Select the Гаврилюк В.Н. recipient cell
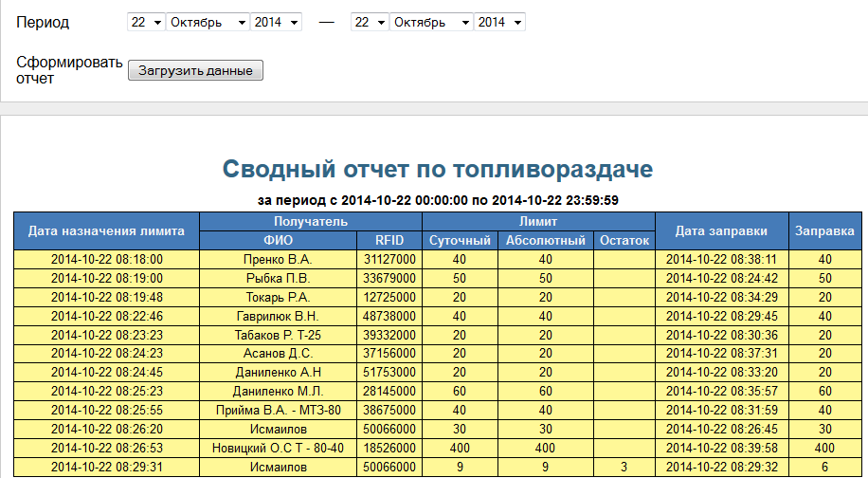The image size is (868, 478). [x=278, y=316]
